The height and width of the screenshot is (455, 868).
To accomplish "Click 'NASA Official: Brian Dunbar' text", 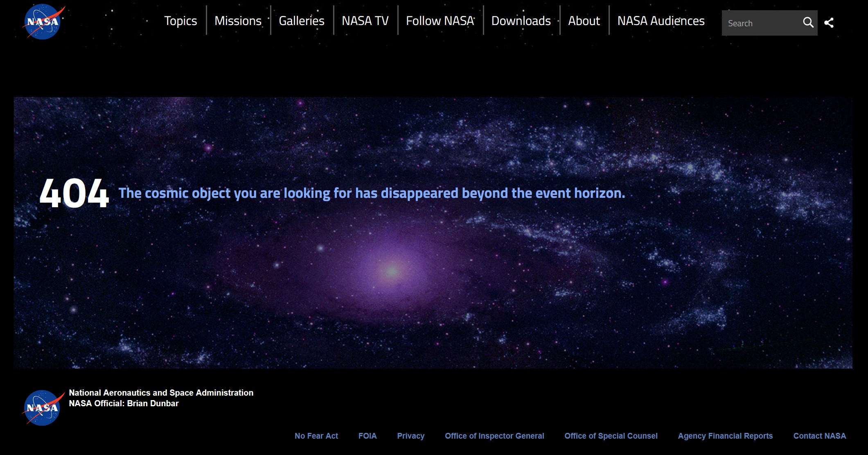I will click(124, 403).
